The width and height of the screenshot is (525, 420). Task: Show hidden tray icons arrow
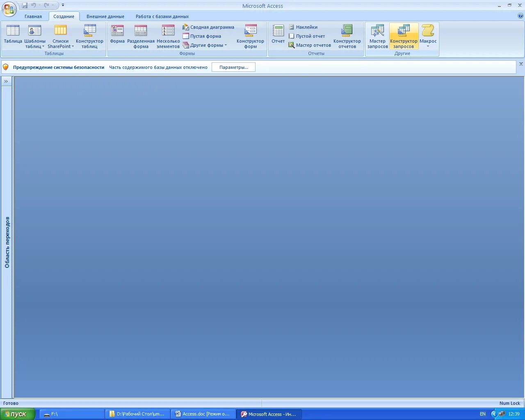(x=494, y=414)
